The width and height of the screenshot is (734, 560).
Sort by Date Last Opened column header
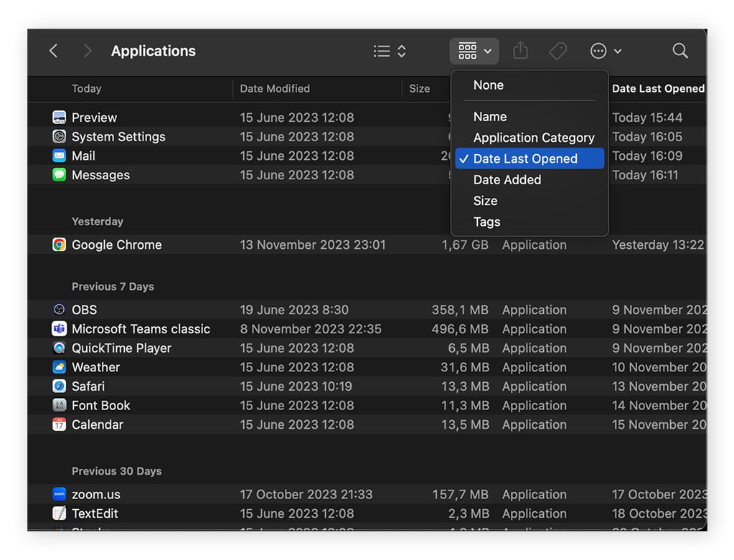pos(658,88)
